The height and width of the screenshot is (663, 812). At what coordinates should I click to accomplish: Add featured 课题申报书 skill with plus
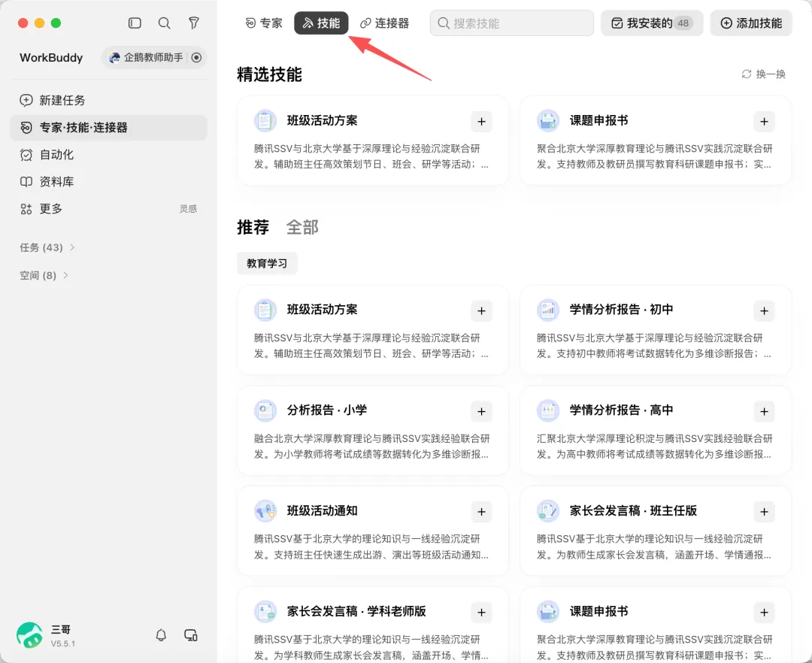(x=765, y=122)
